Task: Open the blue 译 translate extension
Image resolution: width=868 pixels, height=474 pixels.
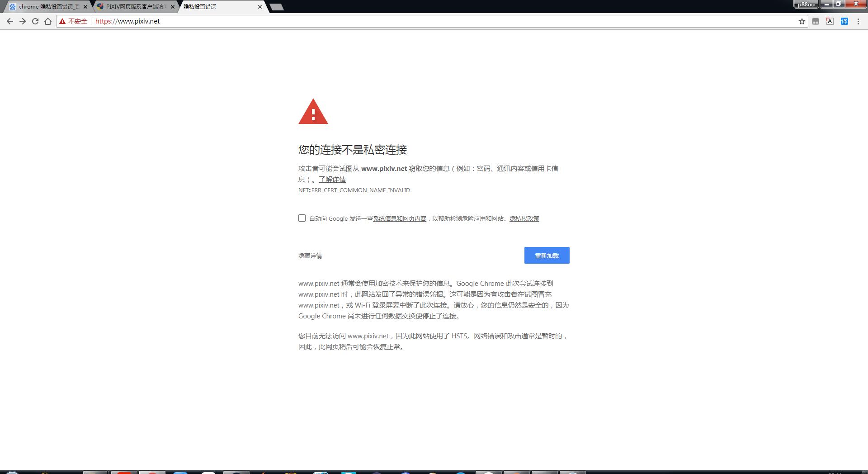Action: [844, 21]
